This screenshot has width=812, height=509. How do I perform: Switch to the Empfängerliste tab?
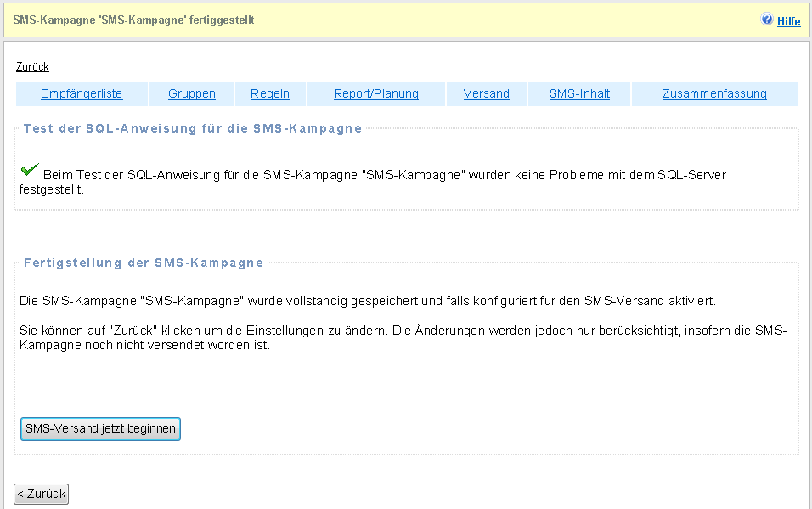coord(82,93)
